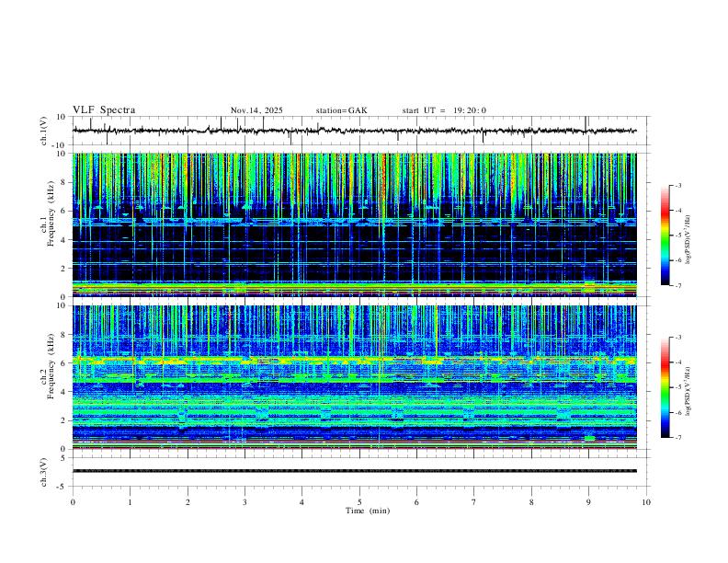This screenshot has height=563, width=728.
Task: Select the ch.2 "Frequency (kHz)" axis label
Action: click(x=51, y=366)
